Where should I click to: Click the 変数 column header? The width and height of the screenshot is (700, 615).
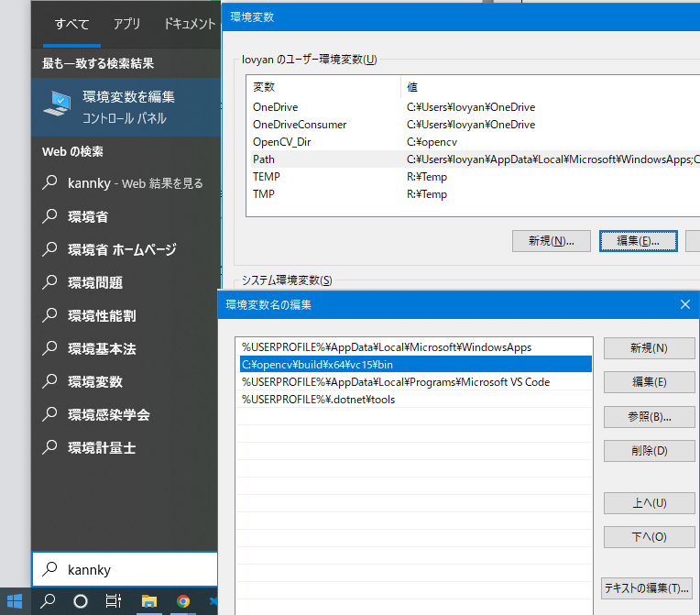[x=323, y=87]
